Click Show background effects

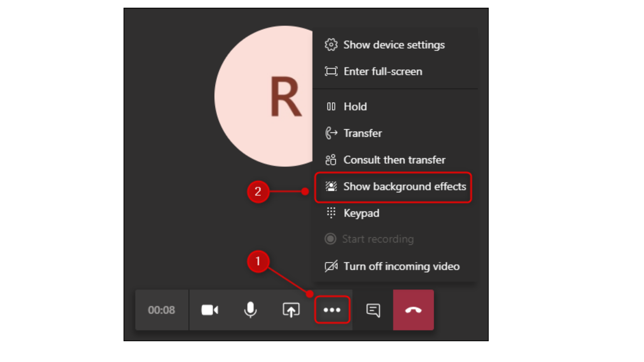404,187
